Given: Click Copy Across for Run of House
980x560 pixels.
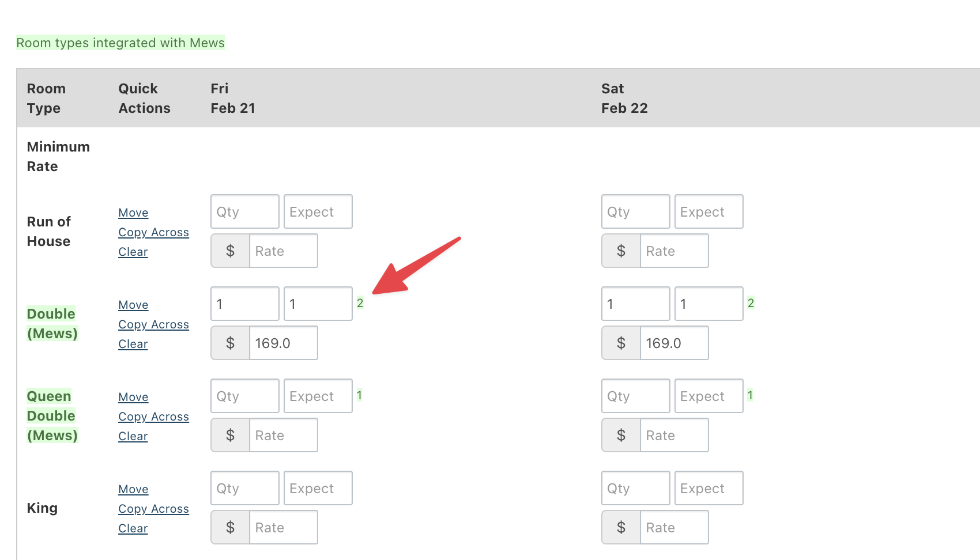Looking at the screenshot, I should [x=153, y=232].
